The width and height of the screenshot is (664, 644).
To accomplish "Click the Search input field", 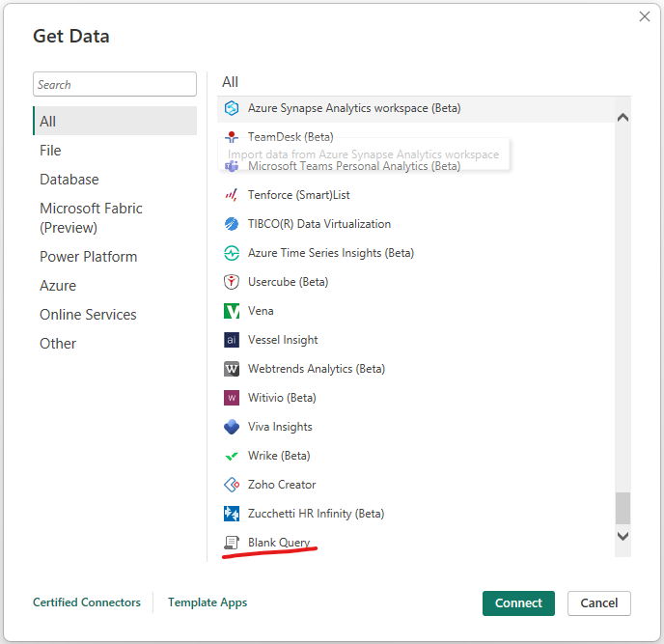I will (115, 84).
